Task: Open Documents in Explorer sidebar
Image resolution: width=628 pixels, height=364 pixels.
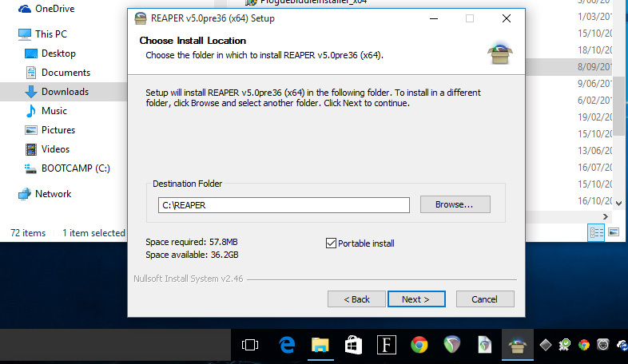Action: tap(58, 73)
